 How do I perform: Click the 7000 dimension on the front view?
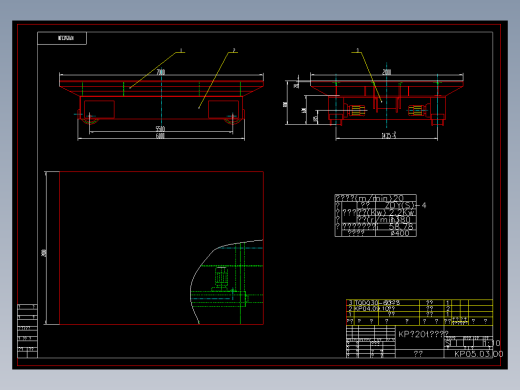tap(161, 72)
